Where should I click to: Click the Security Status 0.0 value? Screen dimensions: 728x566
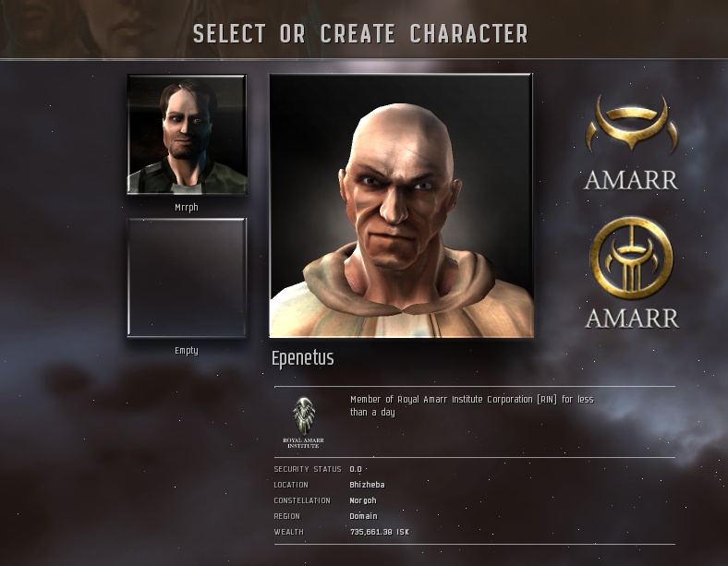pyautogui.click(x=356, y=469)
